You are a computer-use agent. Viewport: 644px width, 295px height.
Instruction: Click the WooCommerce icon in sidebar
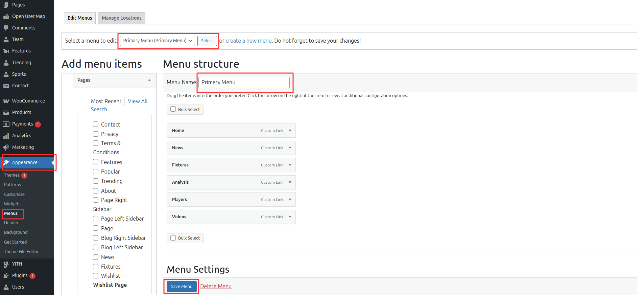(x=6, y=101)
